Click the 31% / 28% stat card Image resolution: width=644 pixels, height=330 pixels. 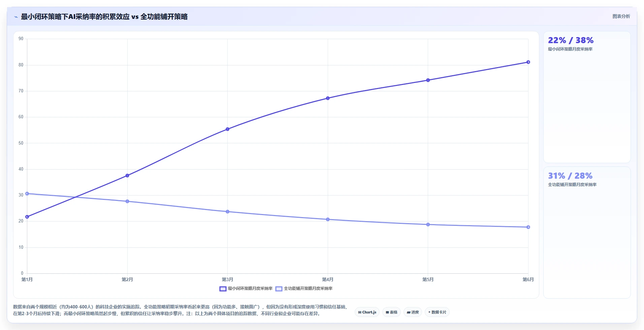pyautogui.click(x=587, y=233)
